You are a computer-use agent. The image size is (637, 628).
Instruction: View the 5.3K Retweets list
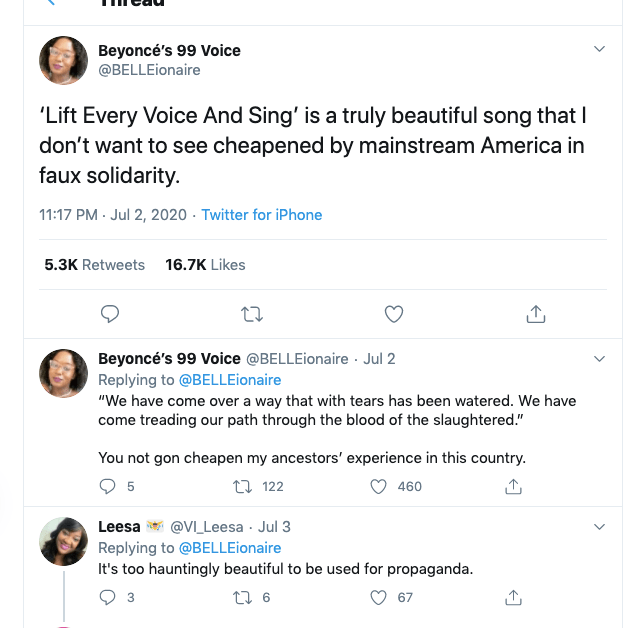[95, 265]
